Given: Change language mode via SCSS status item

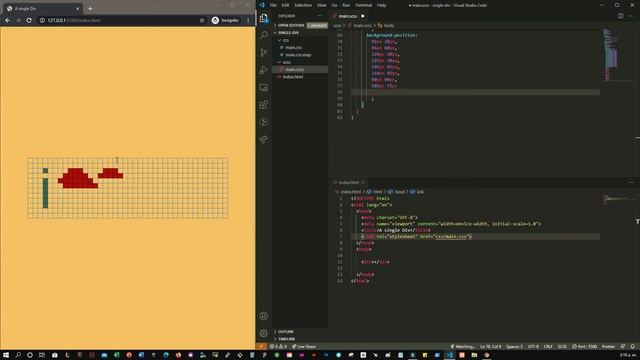Looking at the screenshot, I should (562, 347).
